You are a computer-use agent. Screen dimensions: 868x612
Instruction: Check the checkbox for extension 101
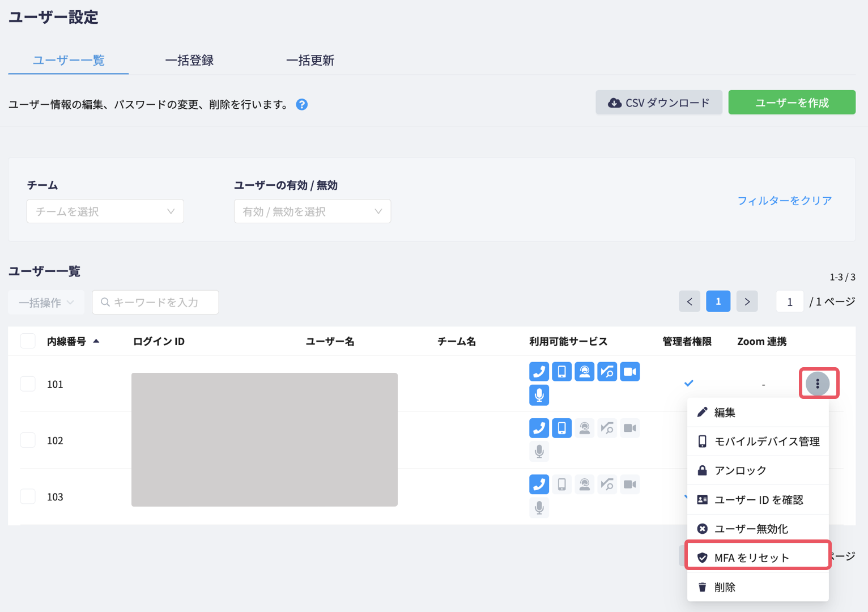(28, 384)
